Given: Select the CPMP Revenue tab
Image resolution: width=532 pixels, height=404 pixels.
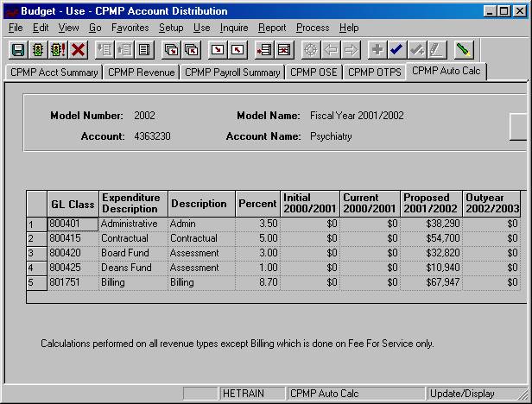Looking at the screenshot, I should 142,73.
